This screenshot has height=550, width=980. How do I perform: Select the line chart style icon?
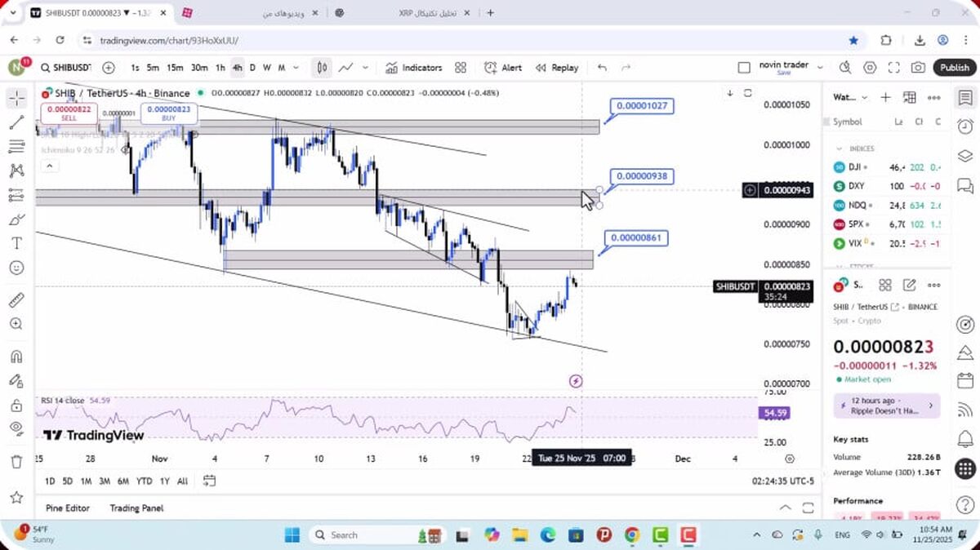click(346, 68)
